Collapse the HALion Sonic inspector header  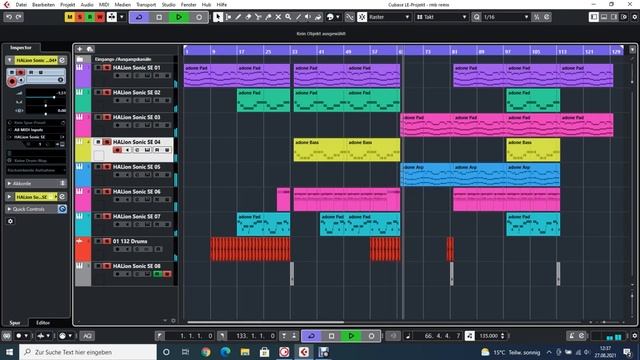click(9, 60)
